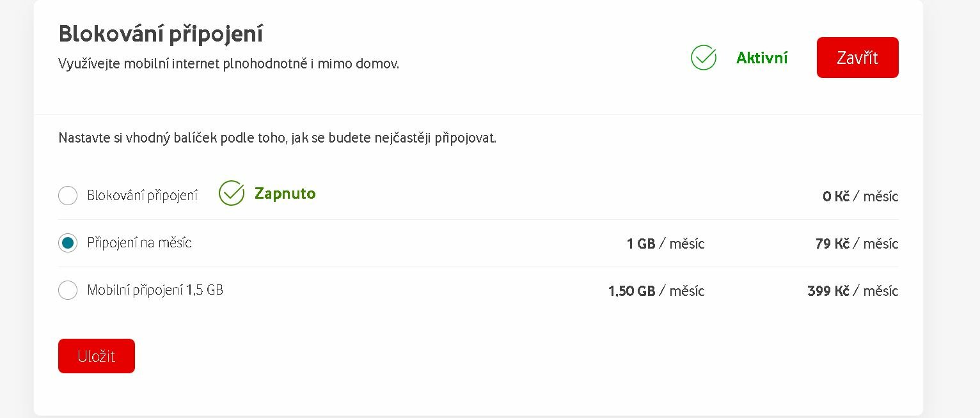Click the Blokování připojení heading
The width and height of the screenshot is (980, 418).
(161, 34)
